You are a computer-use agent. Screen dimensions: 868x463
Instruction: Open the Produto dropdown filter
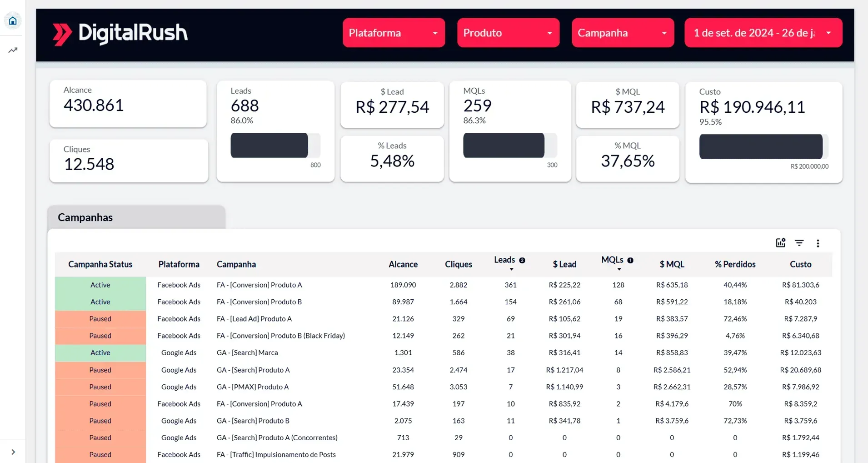click(x=508, y=33)
